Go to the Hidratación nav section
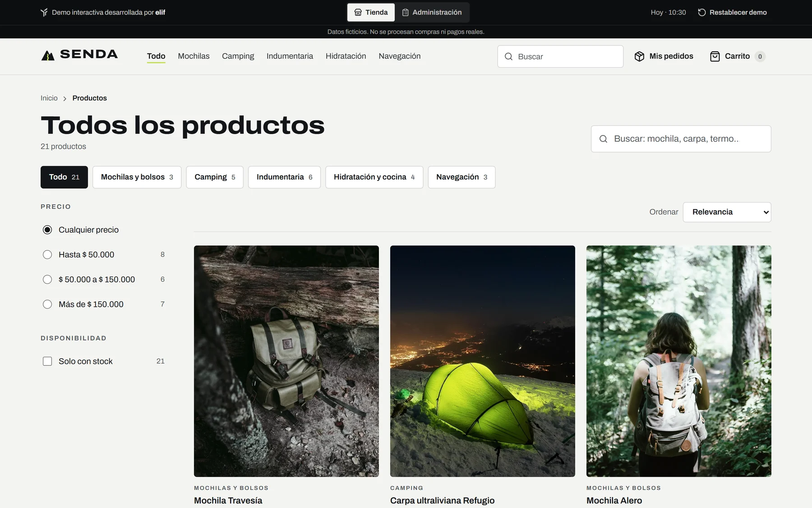The height and width of the screenshot is (508, 812). [x=346, y=56]
